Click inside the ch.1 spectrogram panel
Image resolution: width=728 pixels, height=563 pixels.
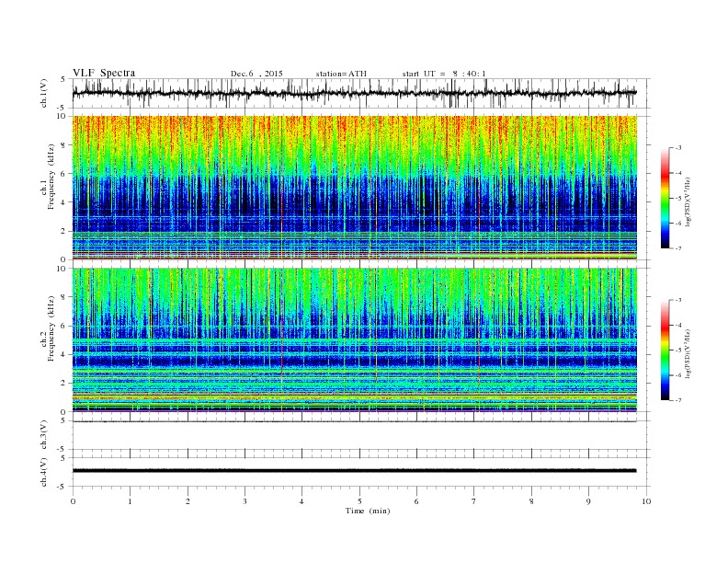(355, 188)
